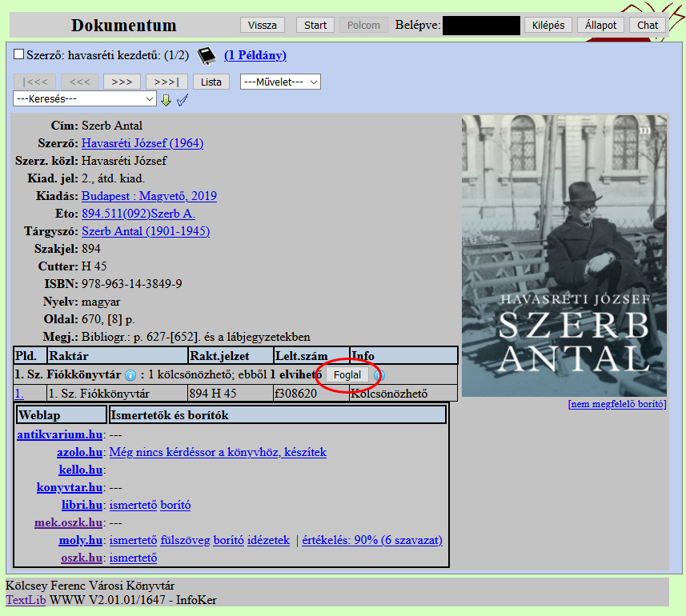Jump to last record with >>>| button

pyautogui.click(x=166, y=82)
